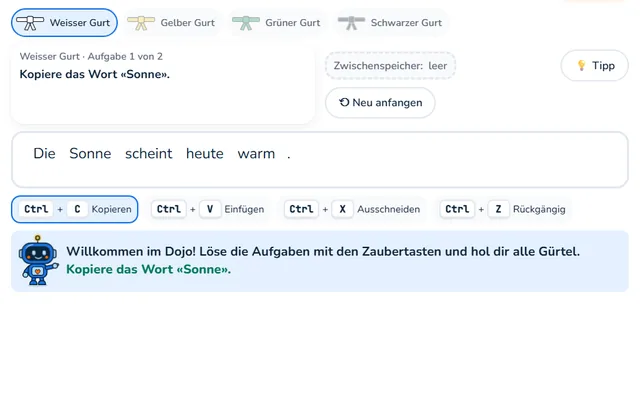Image resolution: width=640 pixels, height=416 pixels.
Task: Click the Ctrl + C Kopieren button
Action: coord(75,209)
